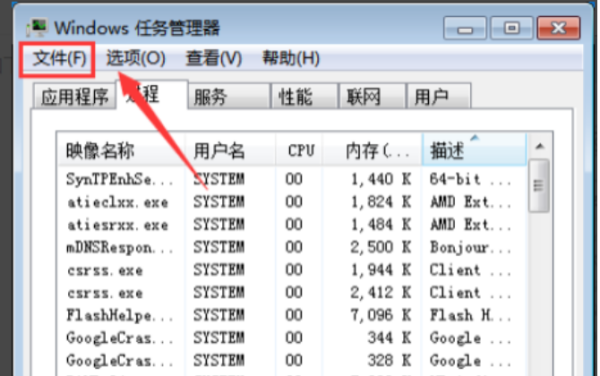Close the Windows 任务管理器 window

click(558, 28)
